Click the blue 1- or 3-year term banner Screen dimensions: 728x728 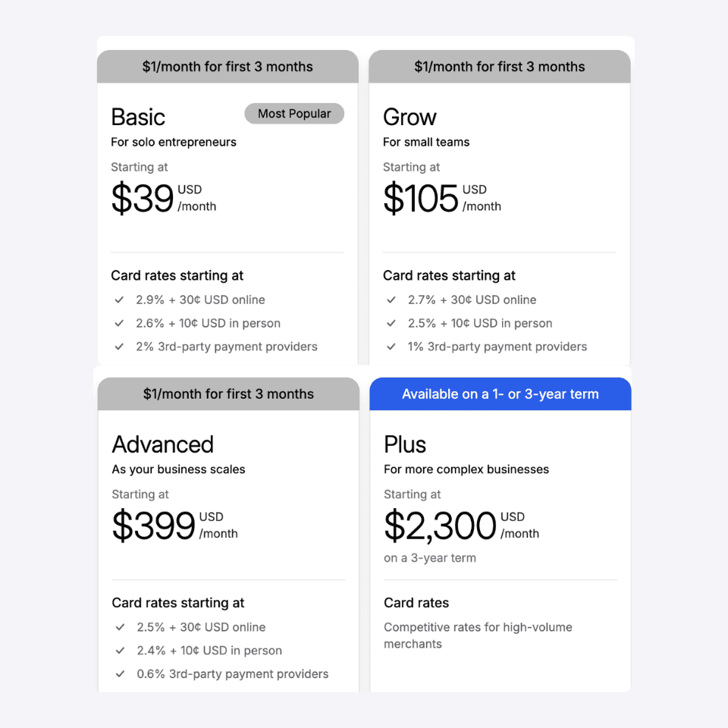point(500,394)
